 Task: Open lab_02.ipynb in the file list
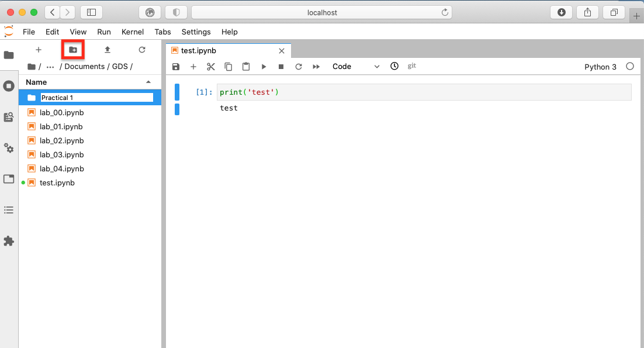point(61,140)
